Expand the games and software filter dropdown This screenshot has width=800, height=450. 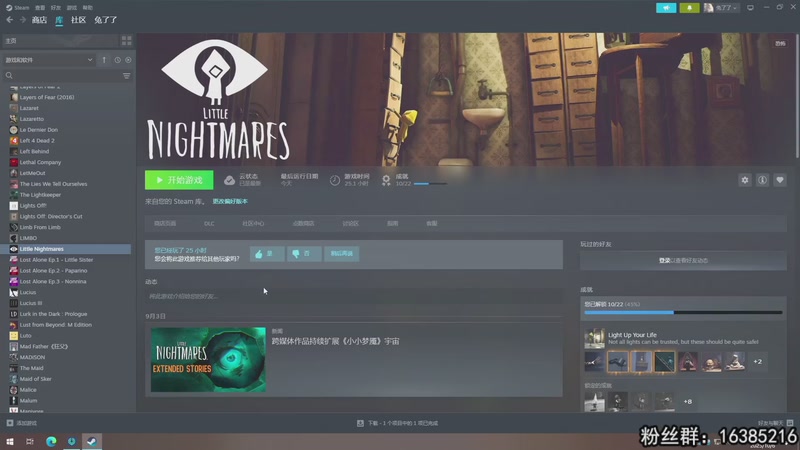(x=48, y=60)
